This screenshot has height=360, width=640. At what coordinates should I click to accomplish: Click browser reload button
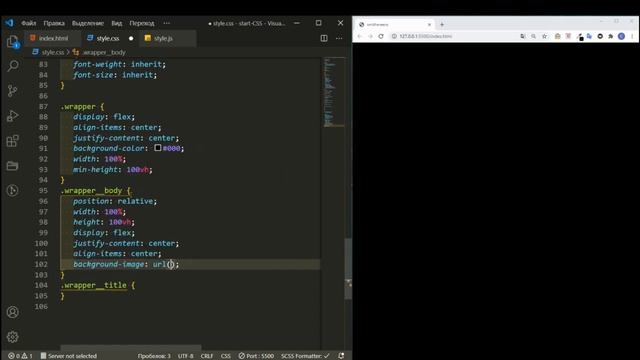pos(381,36)
